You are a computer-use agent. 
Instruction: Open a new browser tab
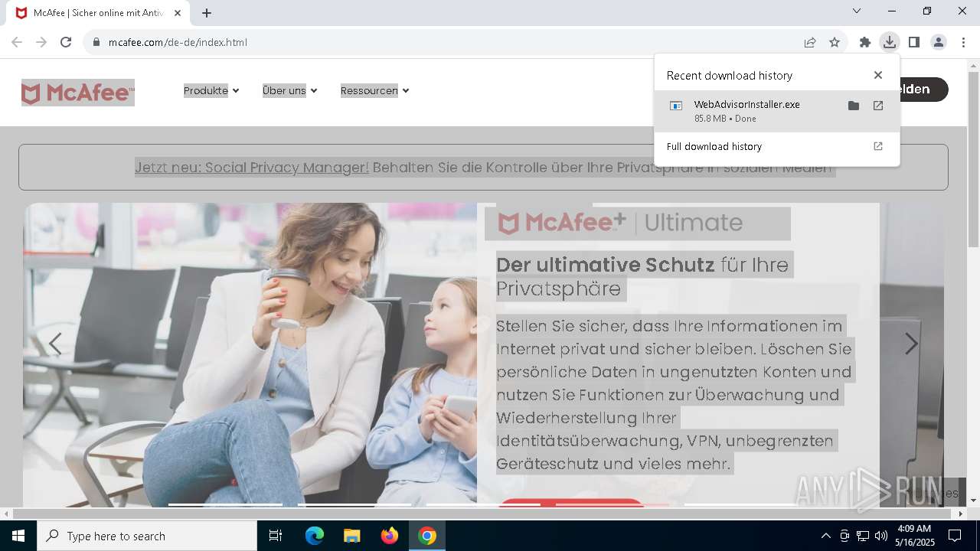pos(207,13)
